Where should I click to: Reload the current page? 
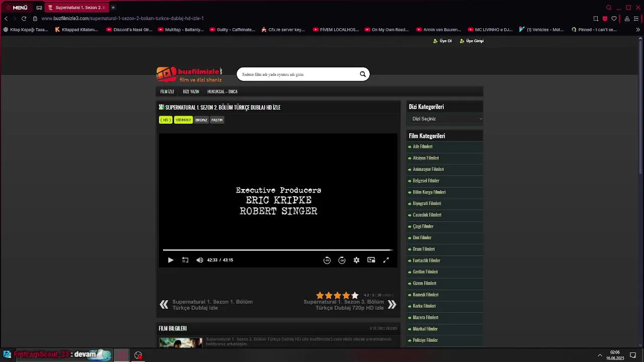[24, 19]
